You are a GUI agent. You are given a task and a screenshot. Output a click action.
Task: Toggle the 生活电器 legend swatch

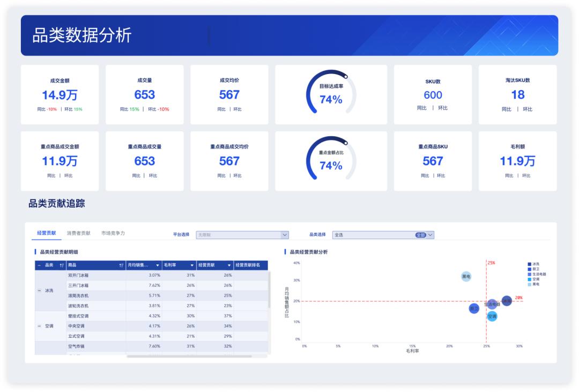tap(530, 274)
